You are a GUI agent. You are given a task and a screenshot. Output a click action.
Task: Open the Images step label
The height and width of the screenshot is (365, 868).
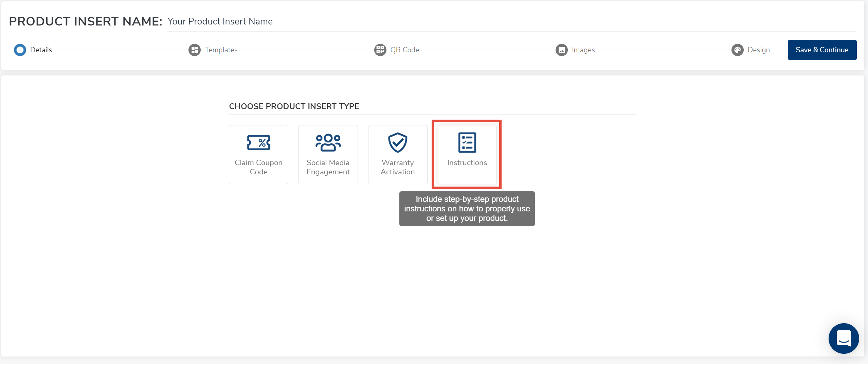coord(583,50)
